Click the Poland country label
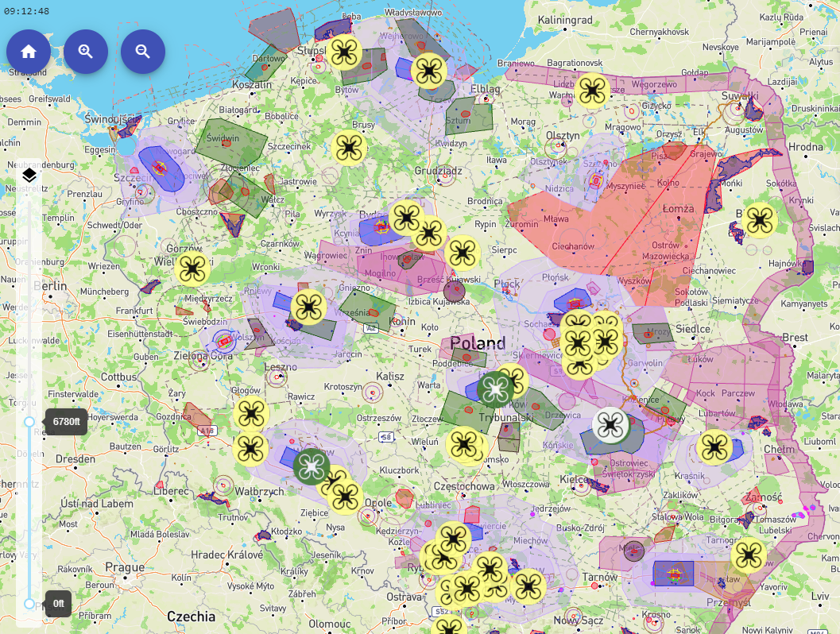 (x=478, y=343)
